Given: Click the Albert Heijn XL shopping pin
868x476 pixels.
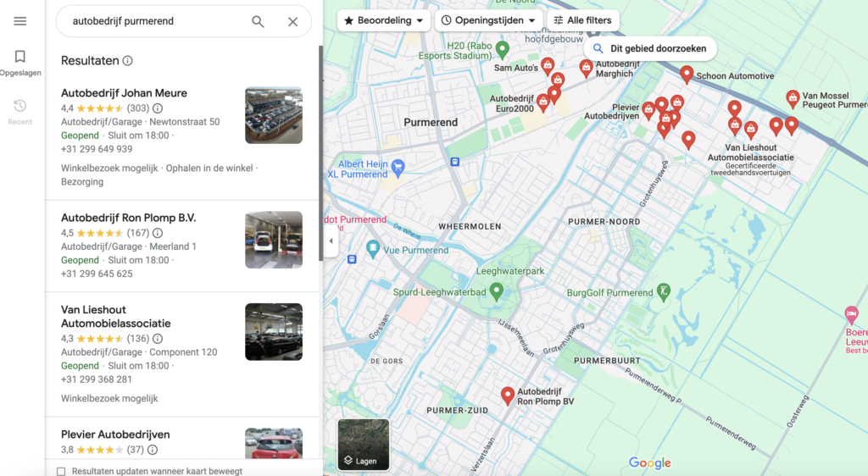Looking at the screenshot, I should point(398,168).
